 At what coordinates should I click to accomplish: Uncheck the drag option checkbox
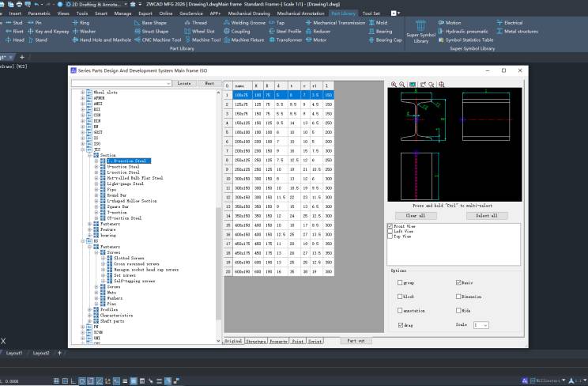401,324
